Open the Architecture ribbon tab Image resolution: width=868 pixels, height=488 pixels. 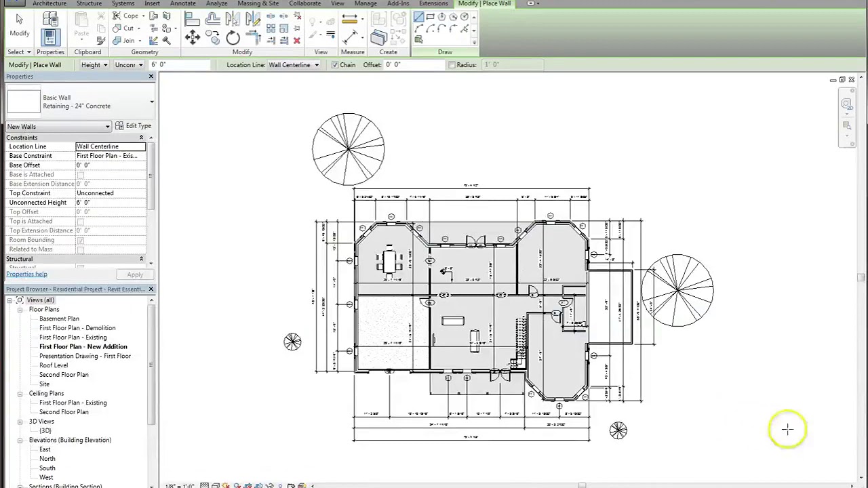point(50,3)
